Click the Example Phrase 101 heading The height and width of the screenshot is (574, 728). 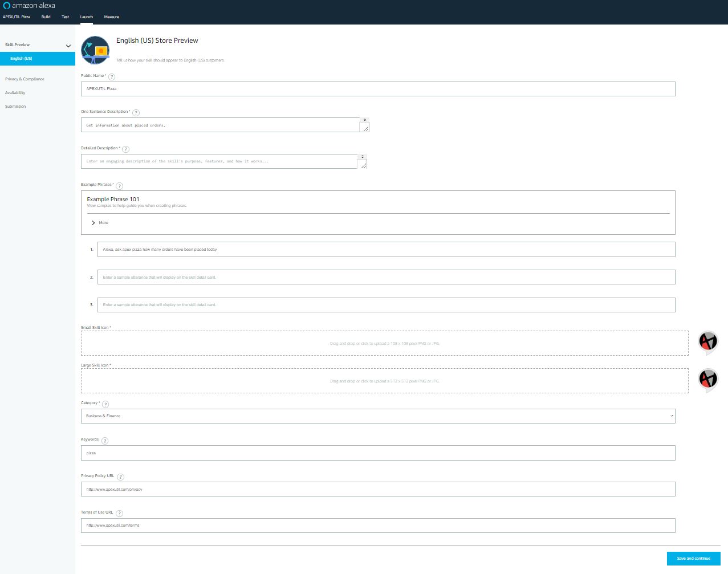tap(113, 200)
